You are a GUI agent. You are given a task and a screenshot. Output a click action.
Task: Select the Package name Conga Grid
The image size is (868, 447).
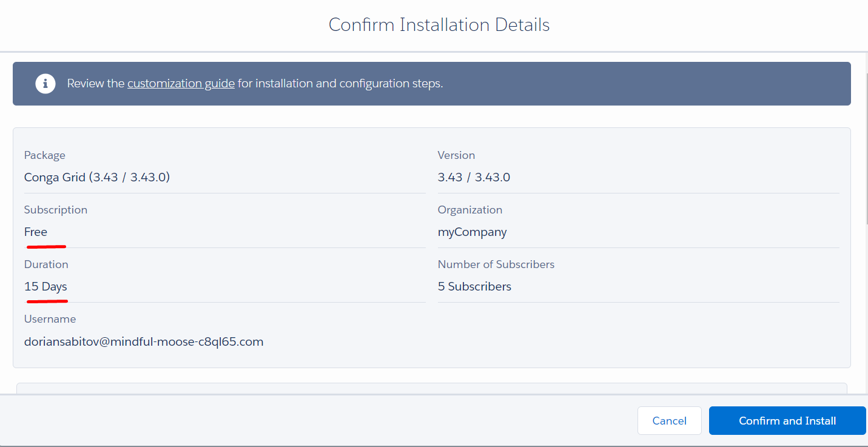[x=96, y=176]
